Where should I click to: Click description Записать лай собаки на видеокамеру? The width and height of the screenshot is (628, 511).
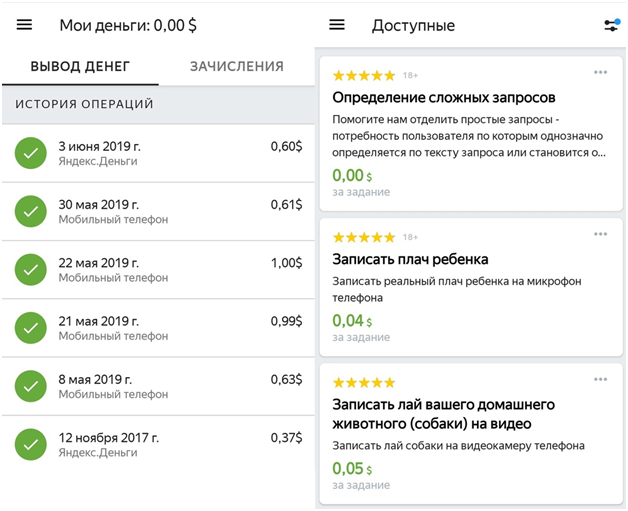coord(459,446)
